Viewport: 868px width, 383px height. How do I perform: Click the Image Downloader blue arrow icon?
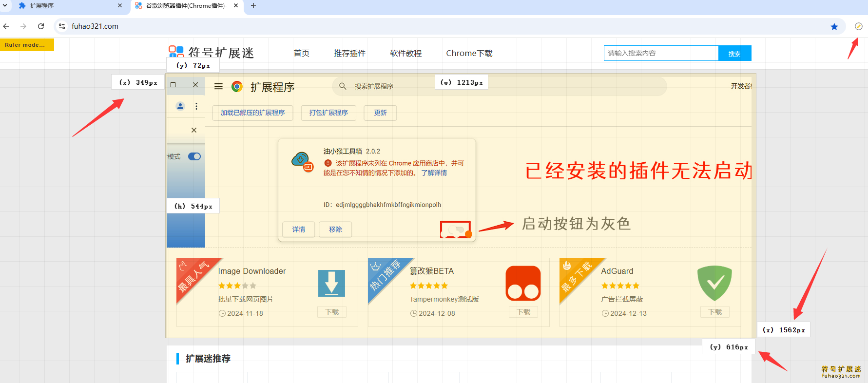click(331, 283)
